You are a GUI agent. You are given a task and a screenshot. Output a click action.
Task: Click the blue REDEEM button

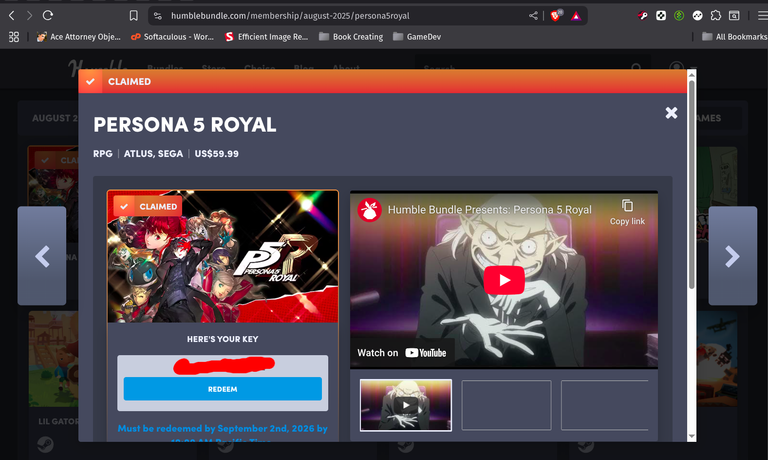(x=223, y=389)
